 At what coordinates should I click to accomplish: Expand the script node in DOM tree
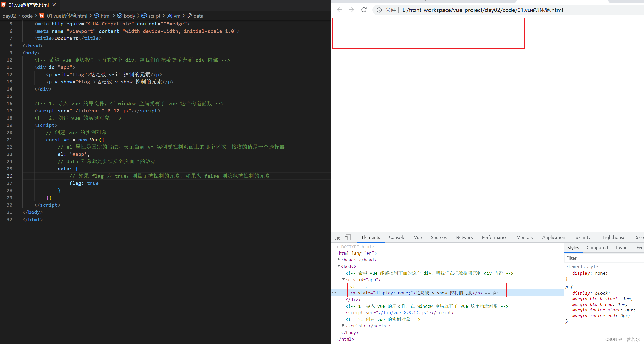343,326
